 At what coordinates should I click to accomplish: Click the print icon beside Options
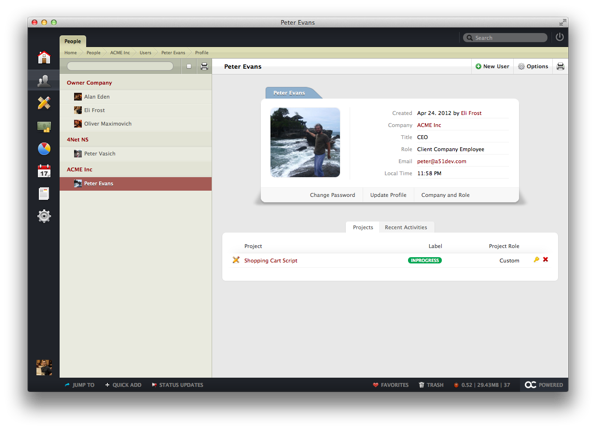(x=560, y=67)
